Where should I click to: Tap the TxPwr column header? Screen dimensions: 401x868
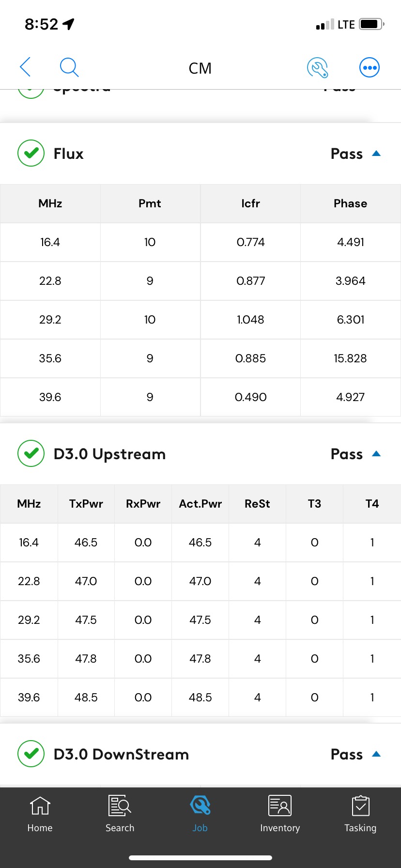86,504
